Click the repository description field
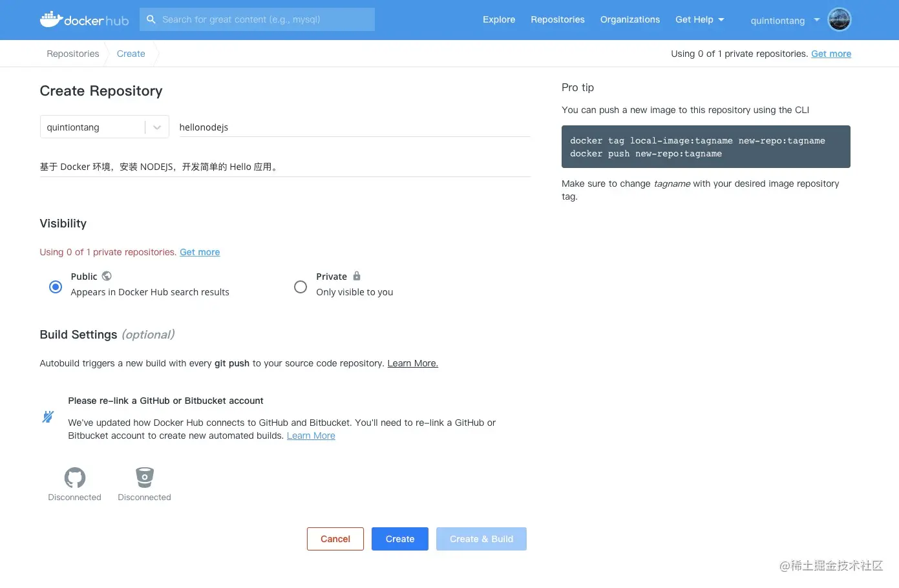This screenshot has height=588, width=899. [285, 167]
